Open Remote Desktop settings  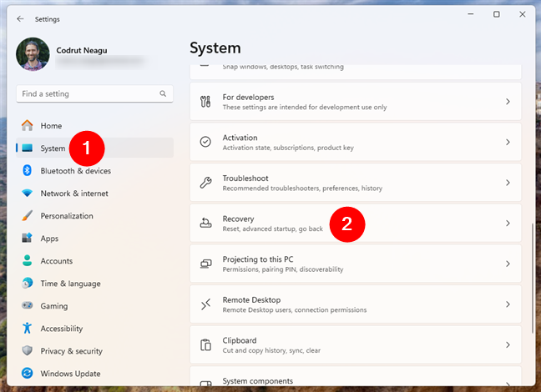coord(356,304)
